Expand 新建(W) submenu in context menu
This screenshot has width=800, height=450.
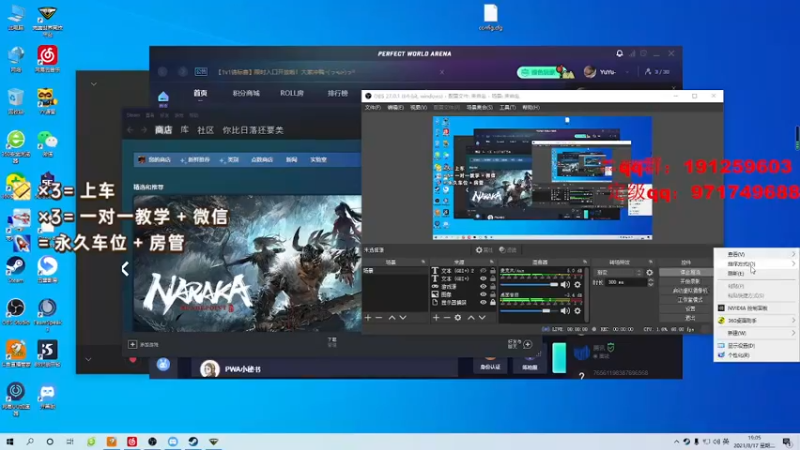click(756, 333)
